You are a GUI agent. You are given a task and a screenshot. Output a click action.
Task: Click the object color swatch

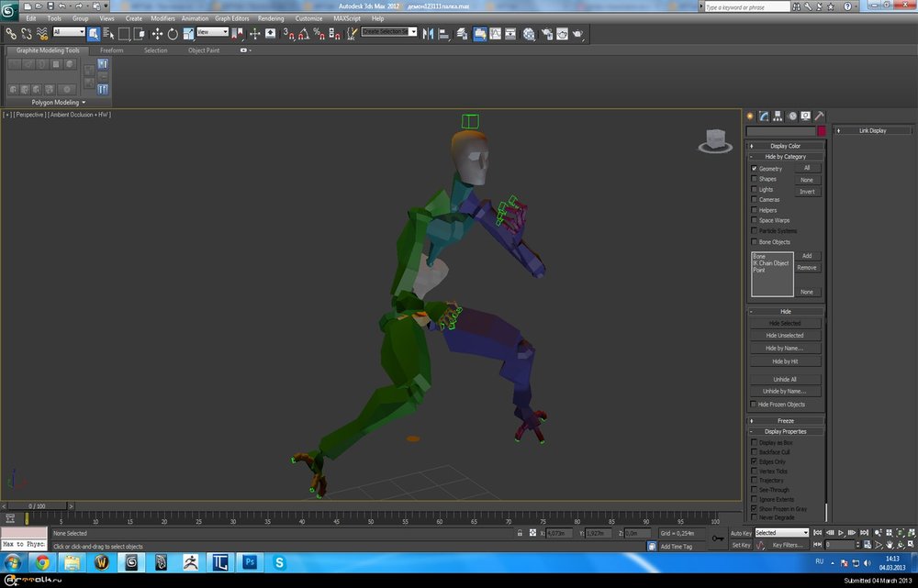[x=822, y=131]
